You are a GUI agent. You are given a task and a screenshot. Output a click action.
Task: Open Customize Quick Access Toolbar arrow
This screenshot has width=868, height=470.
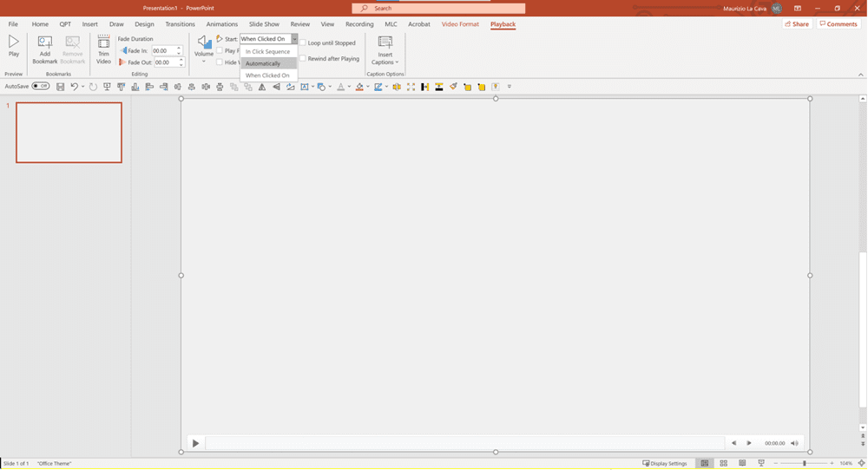510,87
